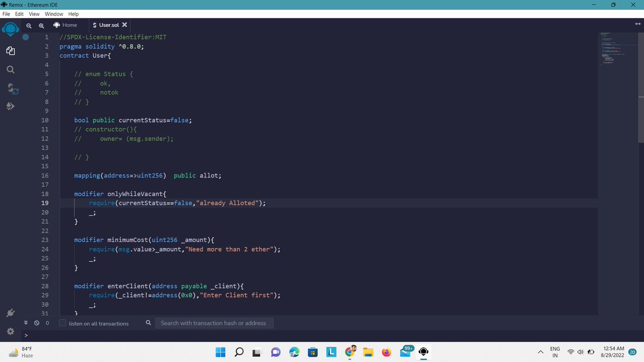This screenshot has height=362, width=644.
Task: Click 'modifier minimumCost(uint256 _amount){' line
Action: (144, 240)
